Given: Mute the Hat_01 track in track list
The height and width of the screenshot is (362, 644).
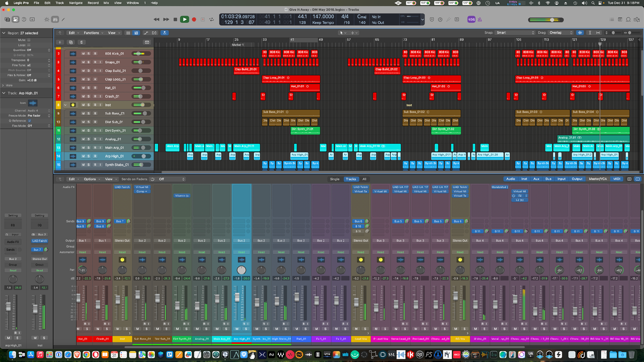Looking at the screenshot, I should click(83, 87).
